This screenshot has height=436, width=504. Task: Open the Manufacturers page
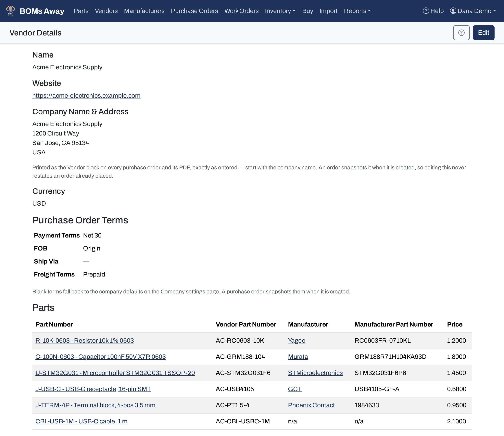pyautogui.click(x=144, y=11)
